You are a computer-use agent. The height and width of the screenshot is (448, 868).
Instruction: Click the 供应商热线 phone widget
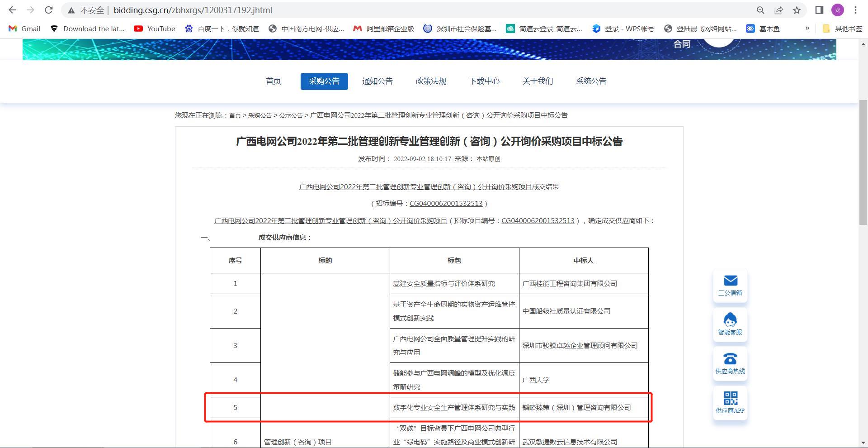point(730,364)
